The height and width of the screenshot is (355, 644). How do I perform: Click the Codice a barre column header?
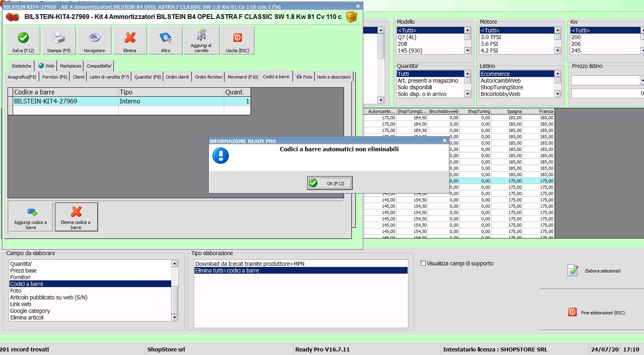[x=66, y=92]
